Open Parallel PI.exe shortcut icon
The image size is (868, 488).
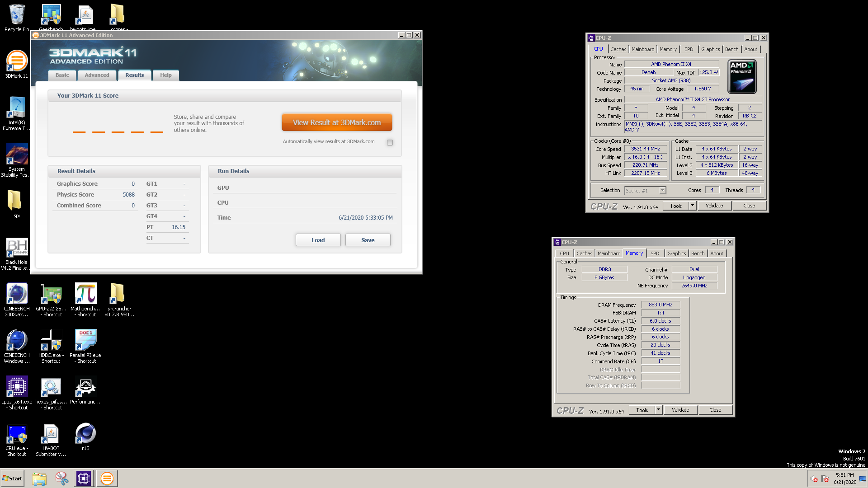[x=85, y=347]
